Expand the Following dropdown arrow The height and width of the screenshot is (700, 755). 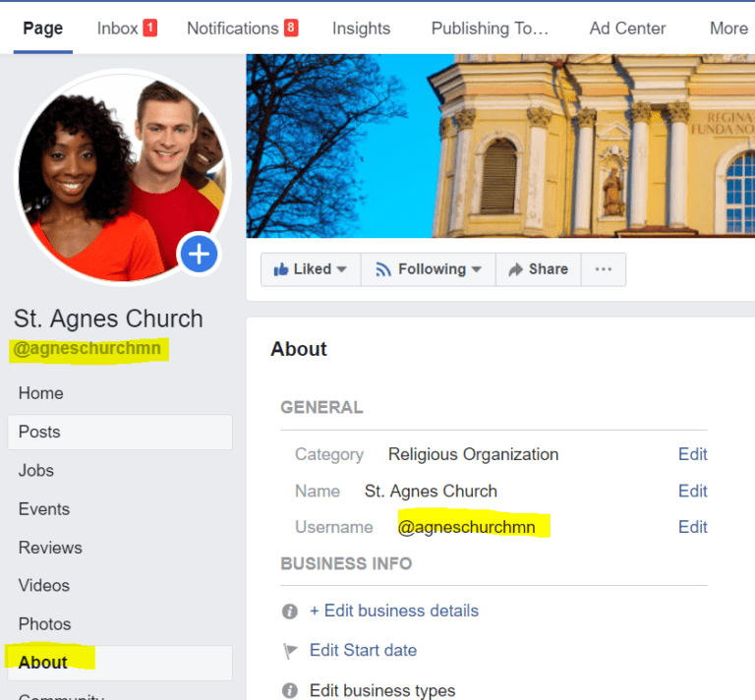477,269
